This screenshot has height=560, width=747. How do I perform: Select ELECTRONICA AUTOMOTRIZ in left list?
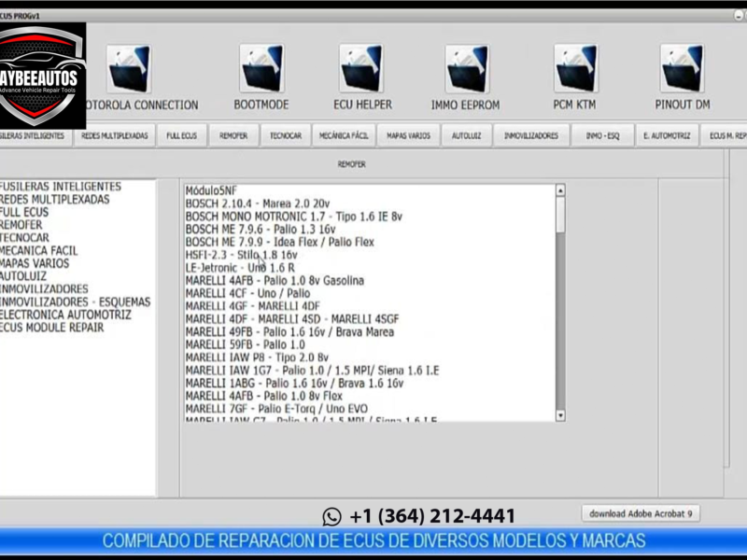pyautogui.click(x=65, y=315)
